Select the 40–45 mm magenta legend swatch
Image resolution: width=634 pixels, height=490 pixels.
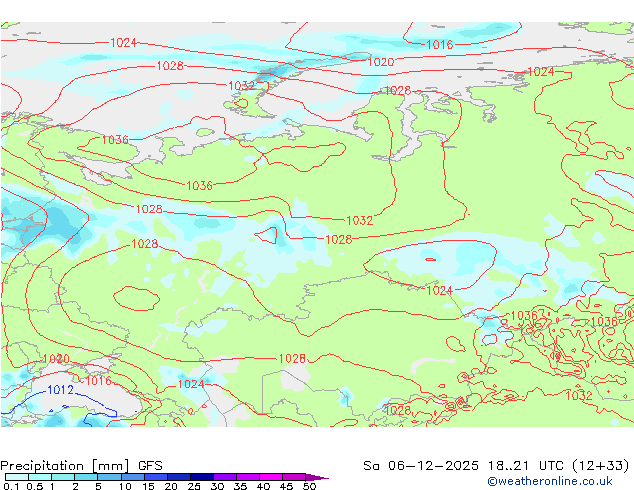coord(271,477)
